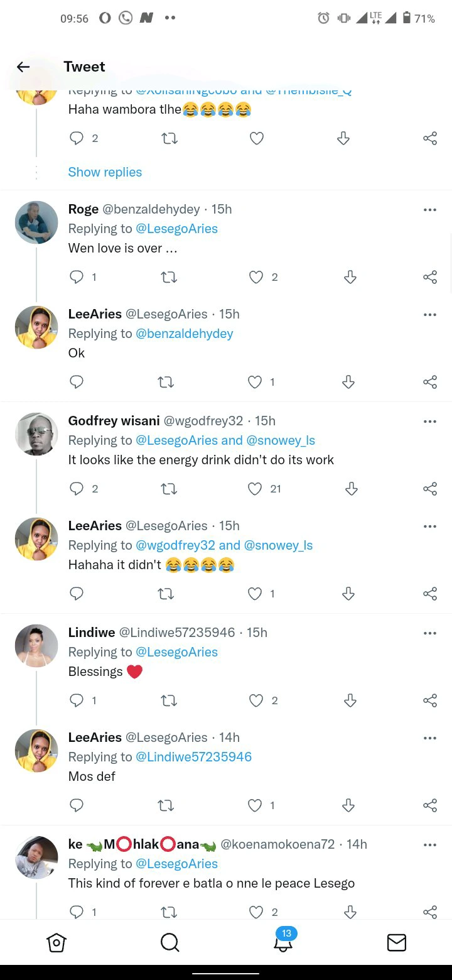Like Godfrey wisani's energy drink tweet
Screen dimensions: 452x980
(x=254, y=489)
